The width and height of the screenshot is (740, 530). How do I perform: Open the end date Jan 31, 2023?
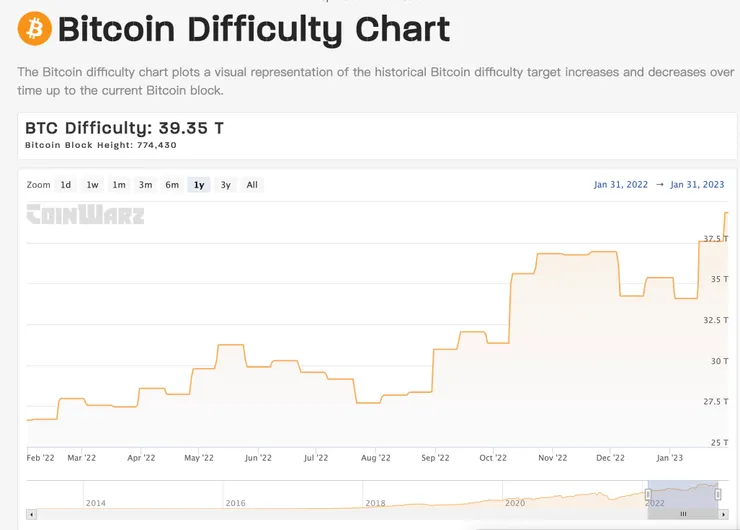pyautogui.click(x=697, y=185)
